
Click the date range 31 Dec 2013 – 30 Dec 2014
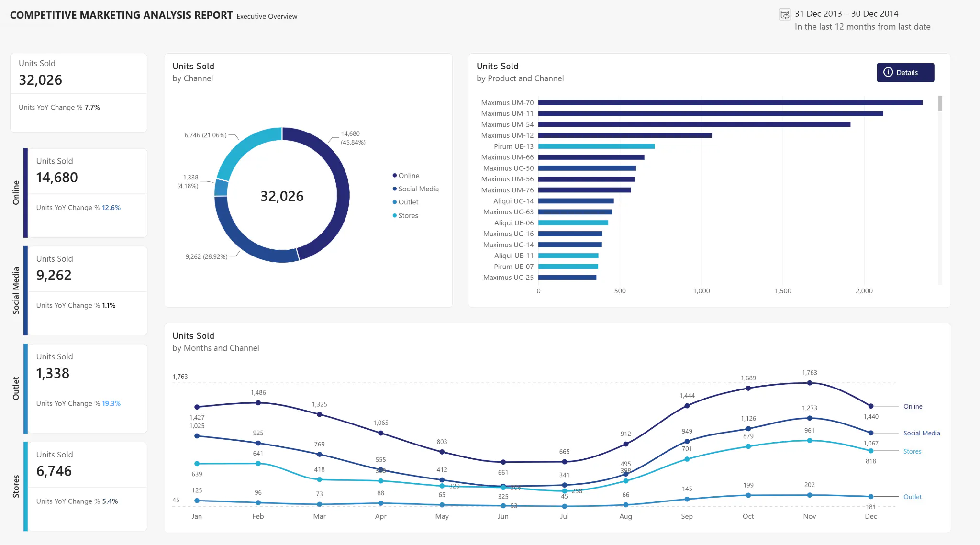[846, 14]
